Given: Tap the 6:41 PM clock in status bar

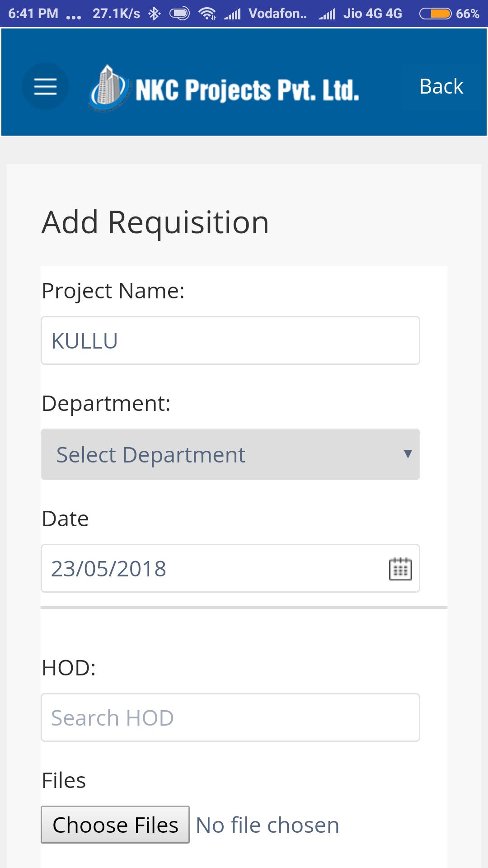Looking at the screenshot, I should (x=33, y=14).
